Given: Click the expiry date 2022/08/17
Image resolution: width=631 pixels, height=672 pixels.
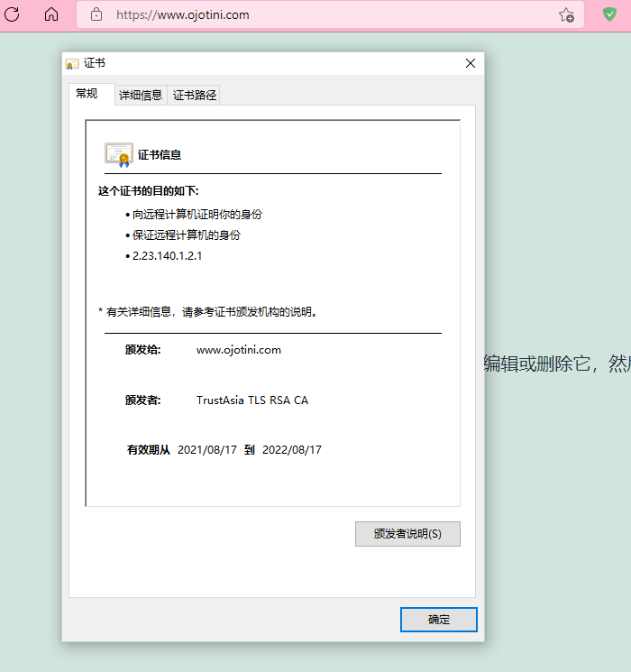Looking at the screenshot, I should 292,450.
